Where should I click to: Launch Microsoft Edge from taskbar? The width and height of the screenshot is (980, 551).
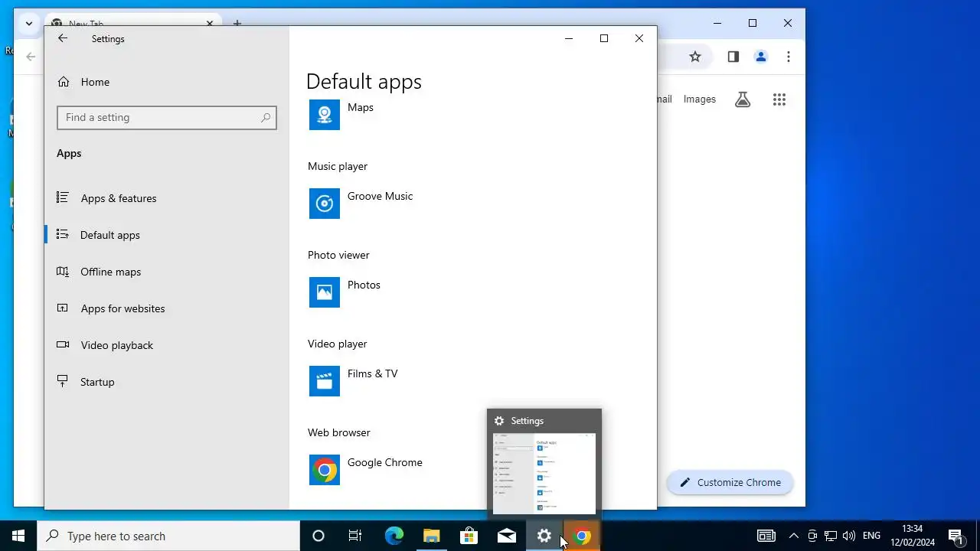click(x=394, y=536)
